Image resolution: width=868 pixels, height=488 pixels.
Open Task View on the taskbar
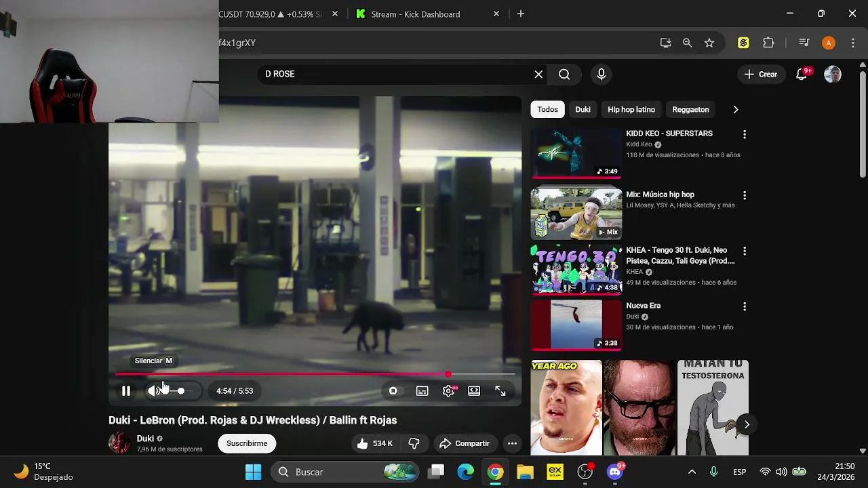tap(437, 472)
